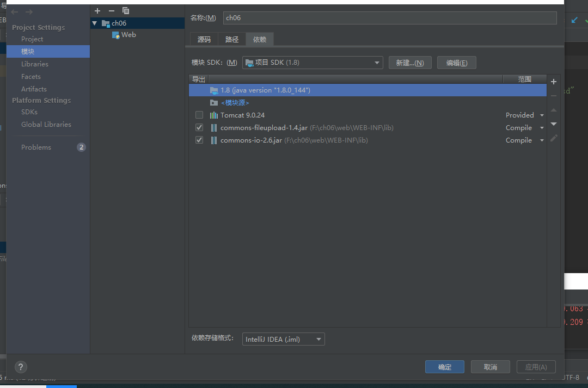Image resolution: width=588 pixels, height=388 pixels.
Task: Select the Web facet tree item
Action: click(x=128, y=35)
